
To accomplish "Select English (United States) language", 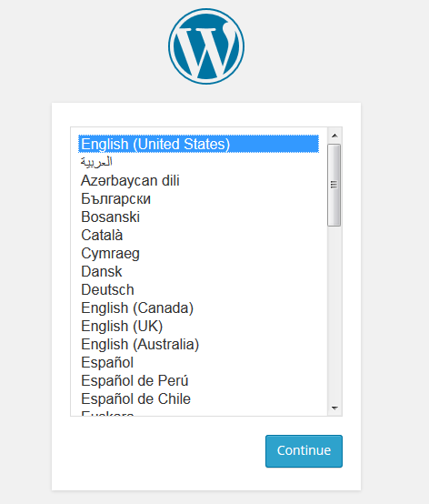I will [x=198, y=144].
